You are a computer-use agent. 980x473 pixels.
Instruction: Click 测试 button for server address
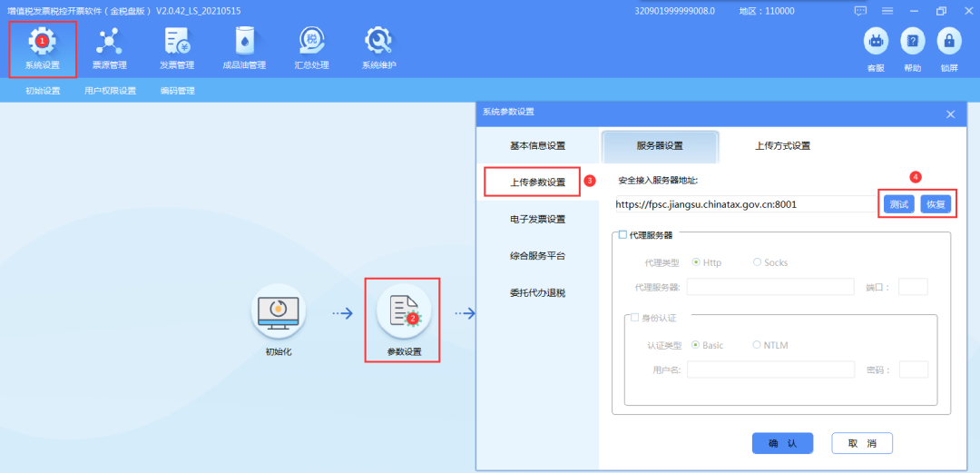pyautogui.click(x=898, y=204)
